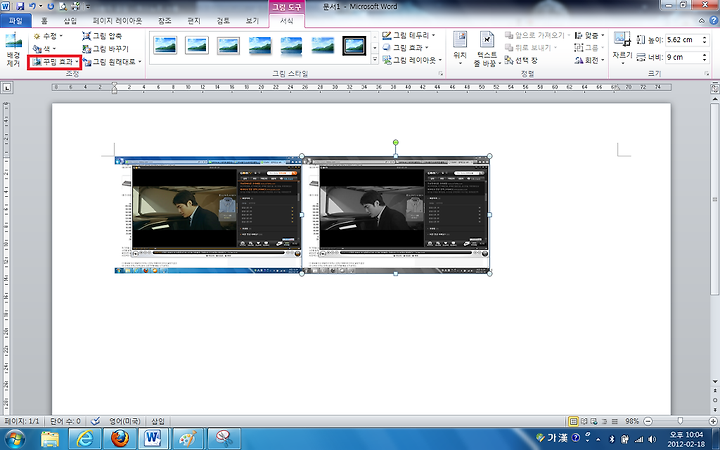This screenshot has height=450, width=720.
Task: Click the proofing check icon in status bar
Action: pos(96,421)
